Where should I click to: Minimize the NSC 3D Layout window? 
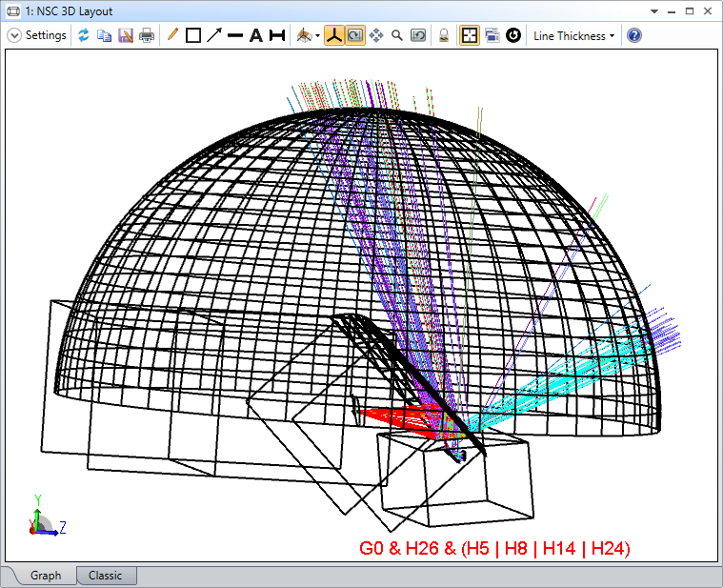click(x=672, y=11)
